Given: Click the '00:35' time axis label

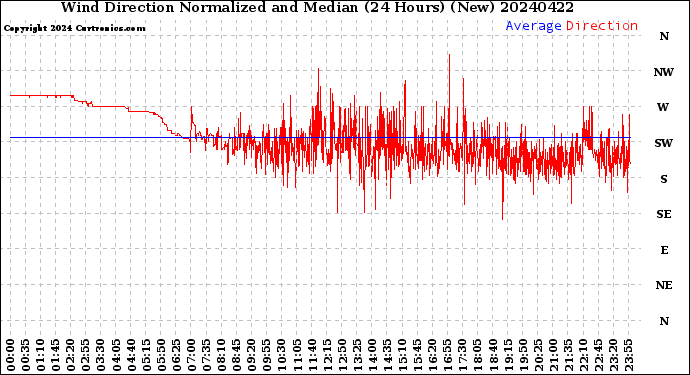Looking at the screenshot, I should pos(26,355).
